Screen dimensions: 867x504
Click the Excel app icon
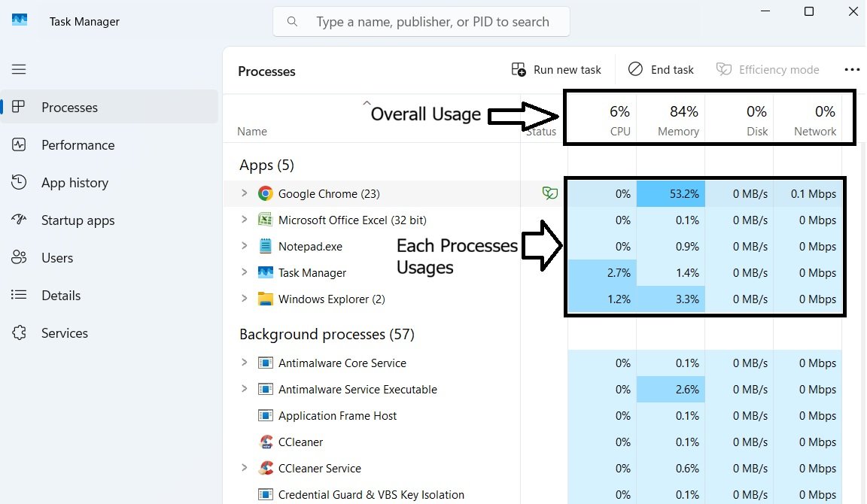tap(266, 220)
